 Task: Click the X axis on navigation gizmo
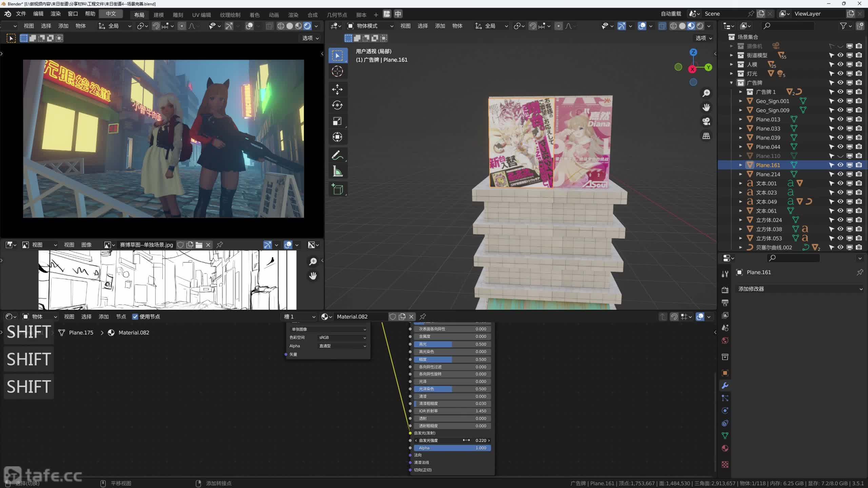click(x=692, y=69)
